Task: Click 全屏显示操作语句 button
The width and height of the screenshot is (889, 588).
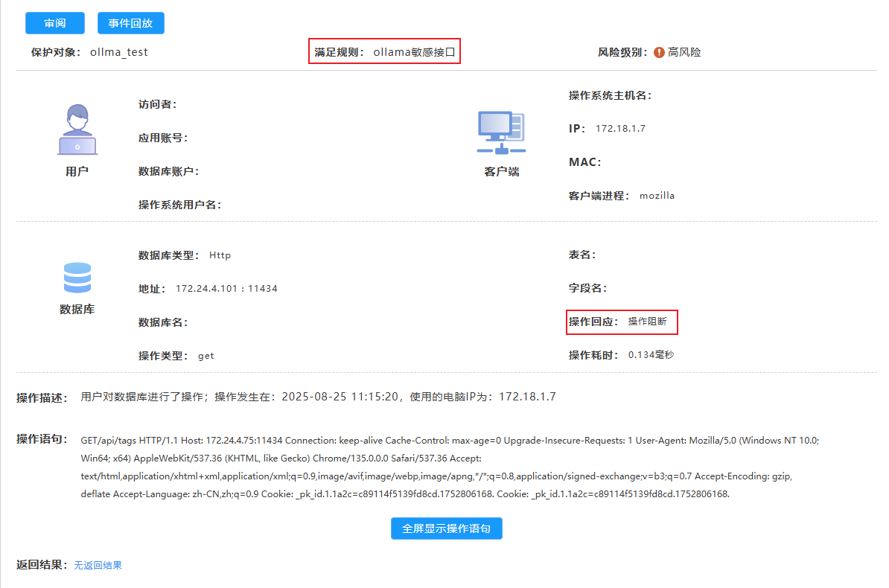Action: coord(446,528)
